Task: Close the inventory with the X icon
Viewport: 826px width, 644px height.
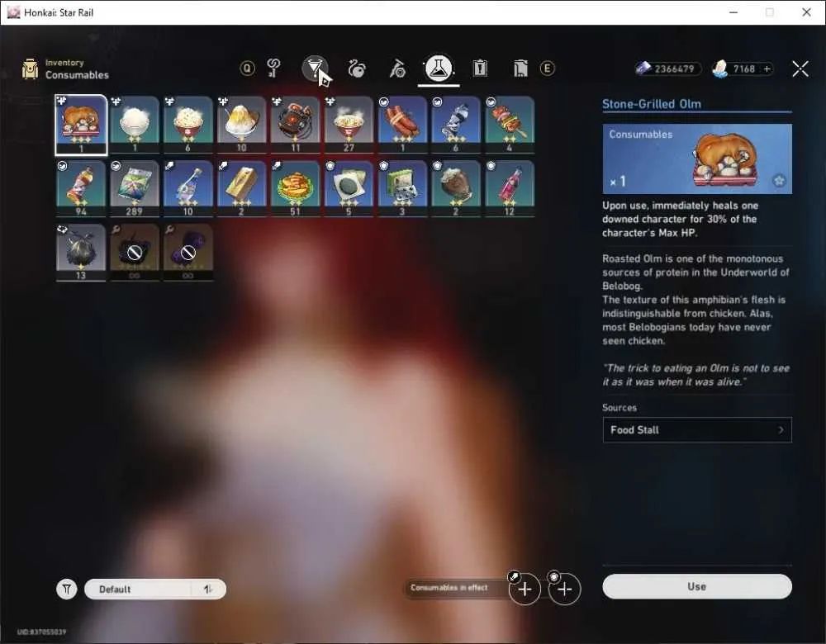Action: (800, 69)
